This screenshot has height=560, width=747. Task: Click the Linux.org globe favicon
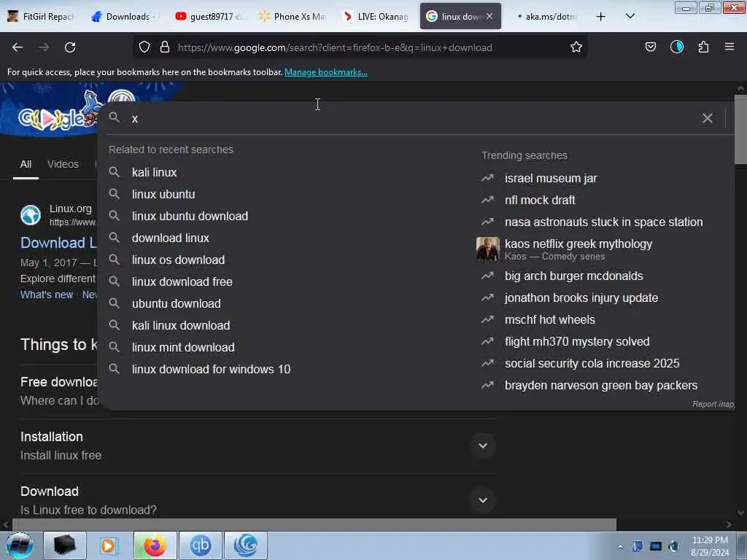(x=31, y=215)
